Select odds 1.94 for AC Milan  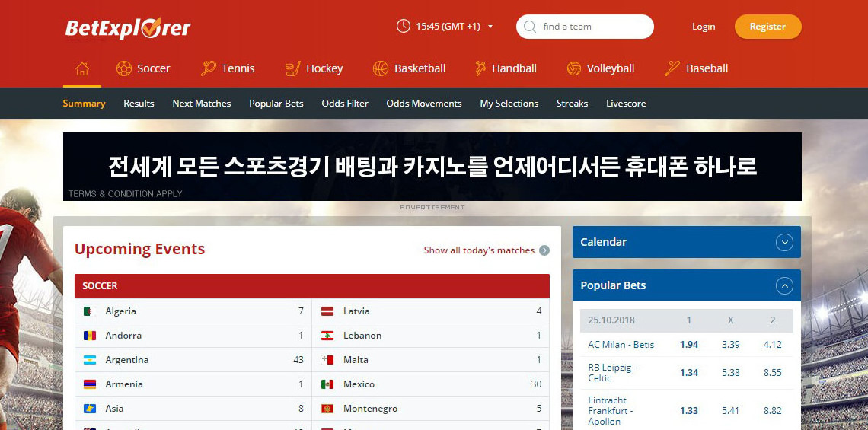pyautogui.click(x=689, y=344)
